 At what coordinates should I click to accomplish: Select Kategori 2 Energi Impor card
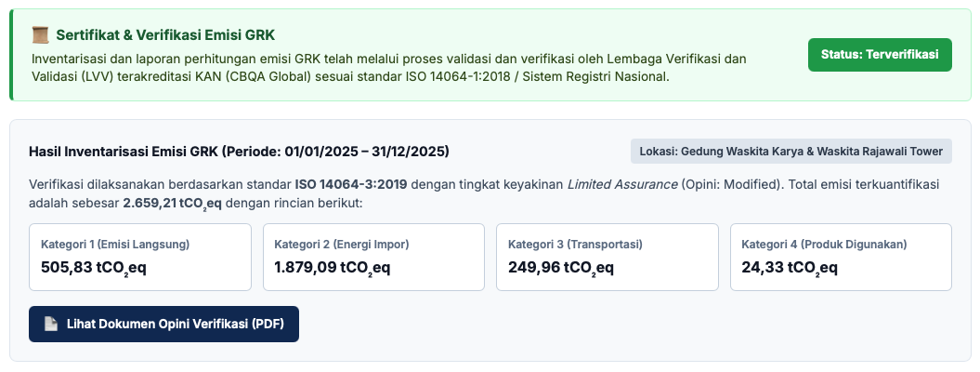(x=373, y=257)
